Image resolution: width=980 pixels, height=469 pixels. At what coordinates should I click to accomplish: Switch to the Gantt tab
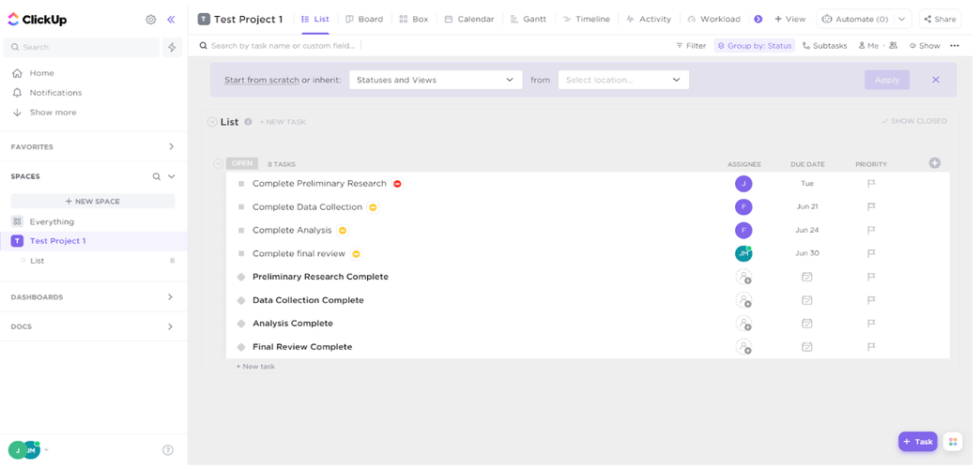click(x=528, y=19)
